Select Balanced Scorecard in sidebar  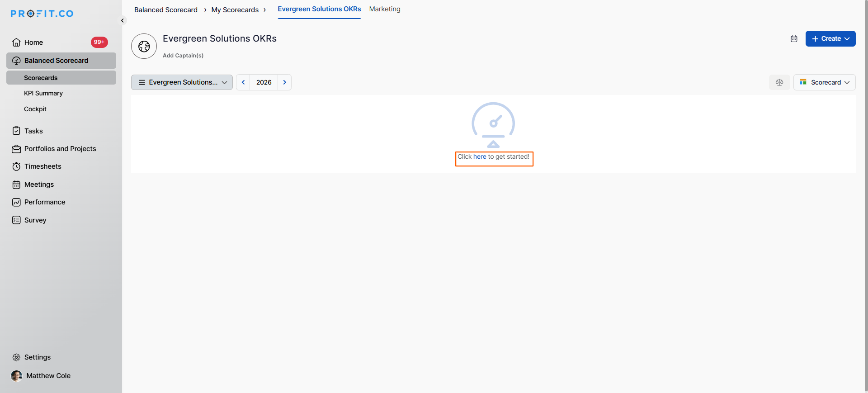point(61,61)
